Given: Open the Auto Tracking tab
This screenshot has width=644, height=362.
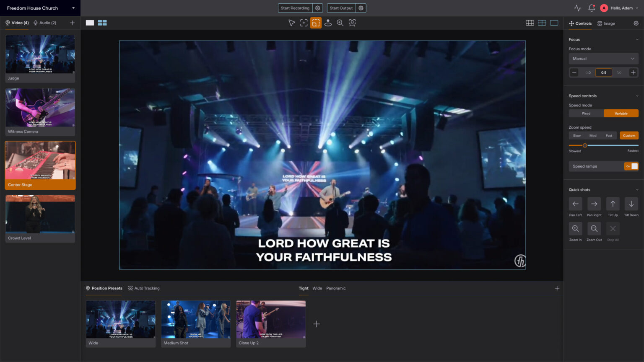Looking at the screenshot, I should [144, 288].
